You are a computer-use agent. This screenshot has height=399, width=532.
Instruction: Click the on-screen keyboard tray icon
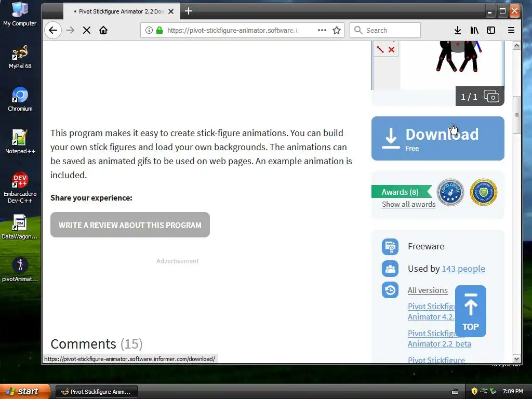455,392
